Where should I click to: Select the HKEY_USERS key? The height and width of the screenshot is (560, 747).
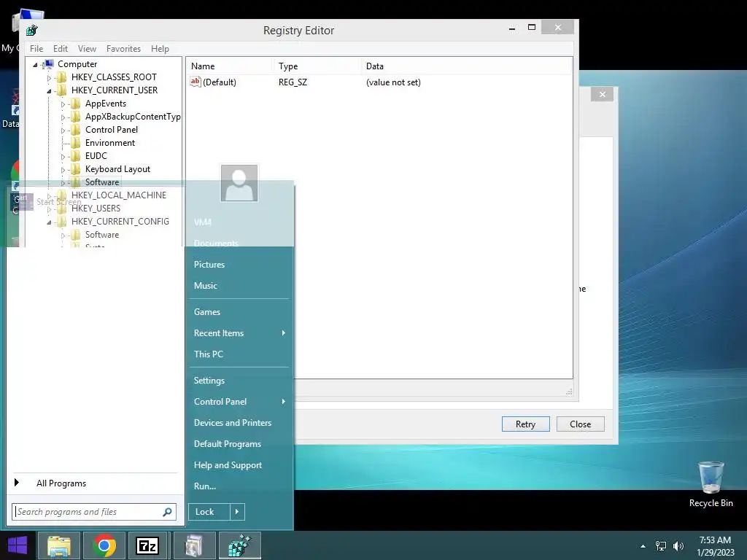tap(96, 209)
